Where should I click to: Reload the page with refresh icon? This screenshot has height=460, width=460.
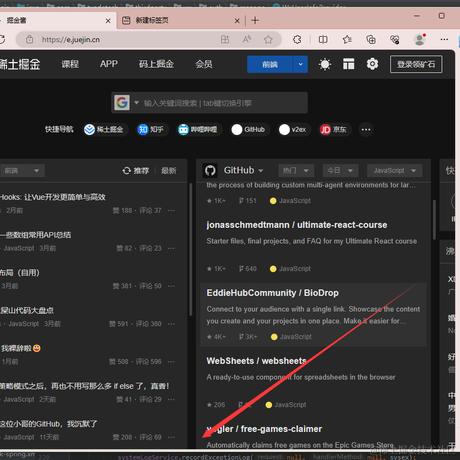[x=2, y=39]
